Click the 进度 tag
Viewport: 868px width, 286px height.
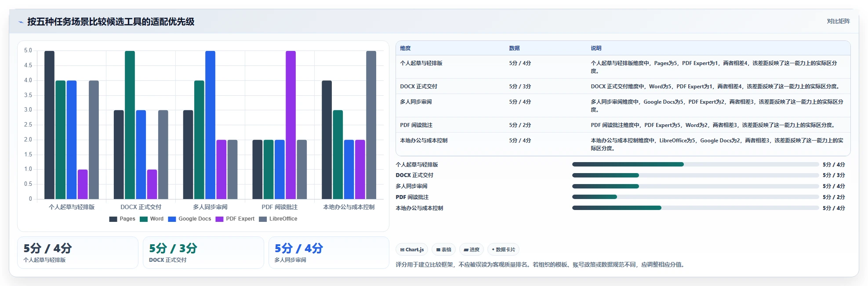(x=472, y=250)
